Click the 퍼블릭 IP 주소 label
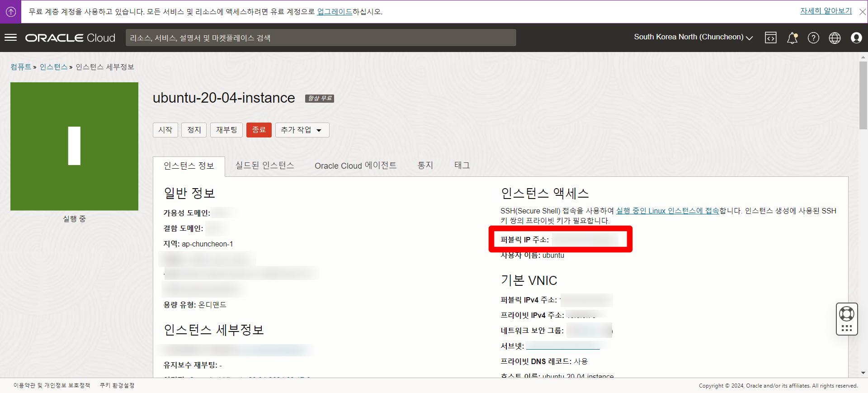This screenshot has width=868, height=393. pos(524,240)
